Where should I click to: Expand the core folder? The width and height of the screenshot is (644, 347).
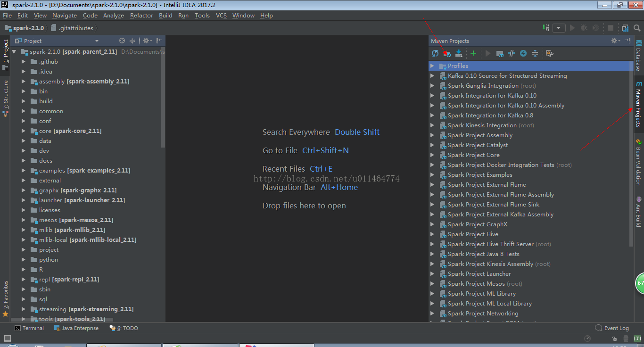[24, 131]
